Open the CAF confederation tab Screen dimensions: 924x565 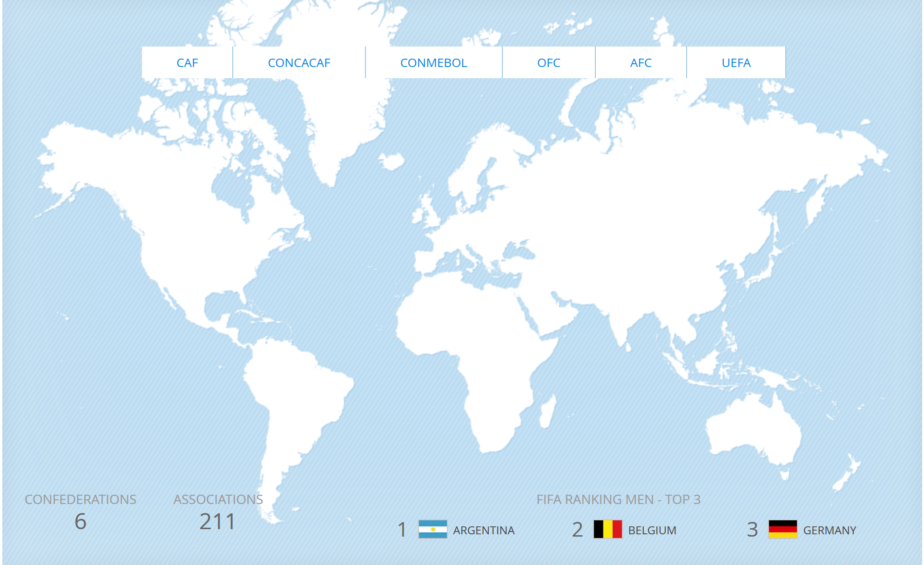187,63
